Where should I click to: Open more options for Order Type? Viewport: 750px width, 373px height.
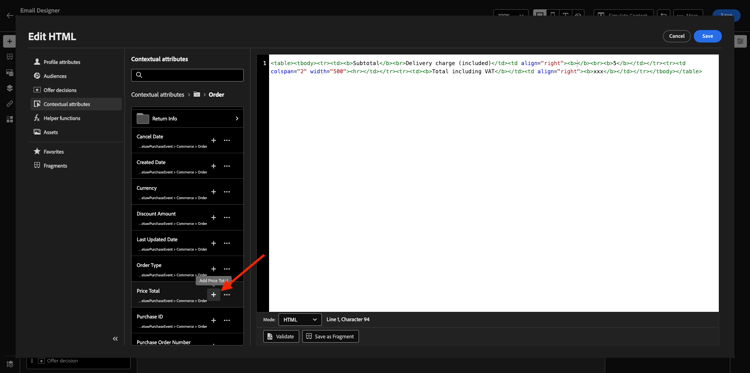227,269
